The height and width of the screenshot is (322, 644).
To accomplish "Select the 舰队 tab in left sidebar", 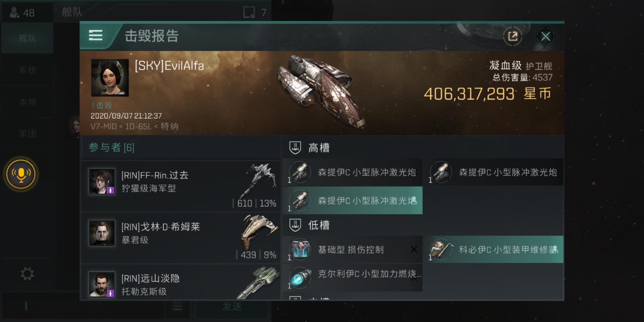I will (x=27, y=38).
